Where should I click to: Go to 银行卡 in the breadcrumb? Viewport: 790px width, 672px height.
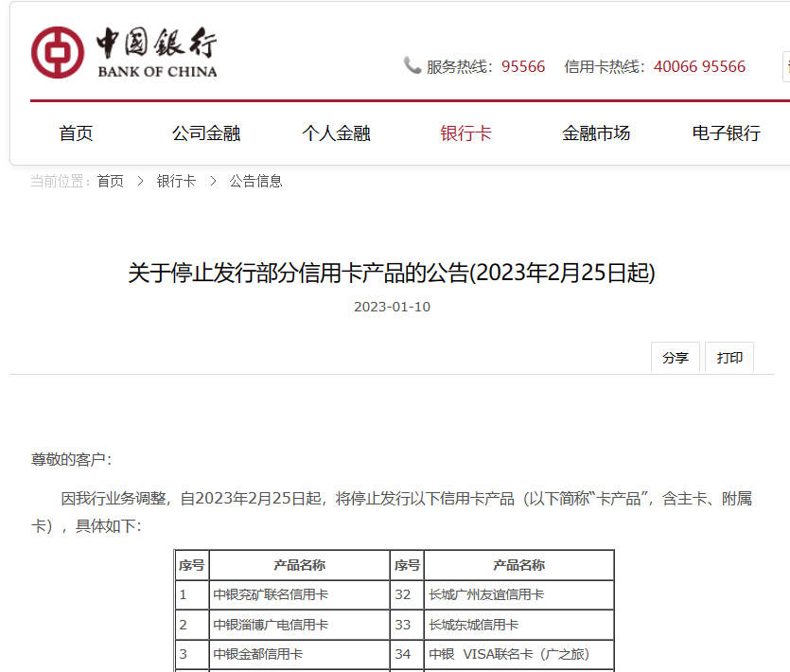click(x=176, y=181)
